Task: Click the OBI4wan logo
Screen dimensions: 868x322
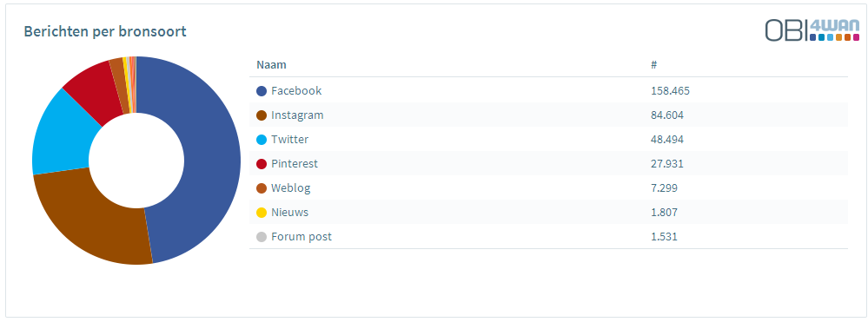Action: 812,30
